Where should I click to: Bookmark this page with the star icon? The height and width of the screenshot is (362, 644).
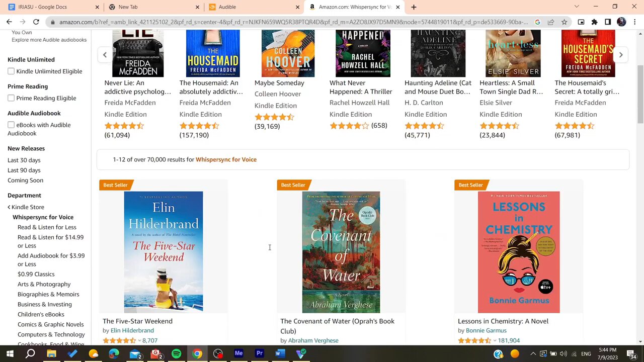[564, 22]
